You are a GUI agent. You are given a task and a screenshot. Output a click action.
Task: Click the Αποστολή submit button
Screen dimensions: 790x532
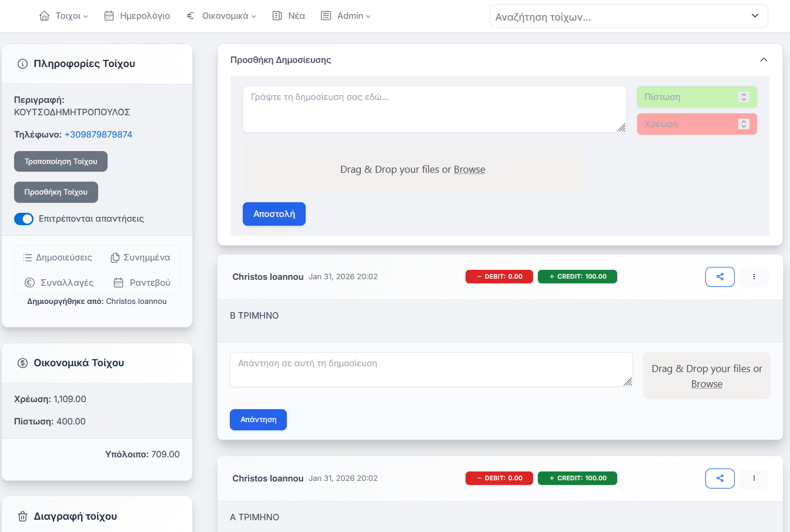tap(274, 214)
